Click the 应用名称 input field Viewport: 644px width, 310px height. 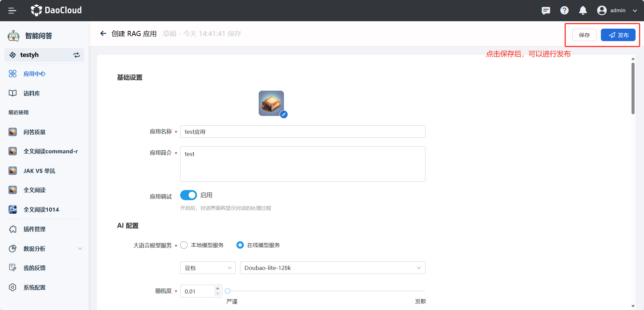pyautogui.click(x=302, y=132)
